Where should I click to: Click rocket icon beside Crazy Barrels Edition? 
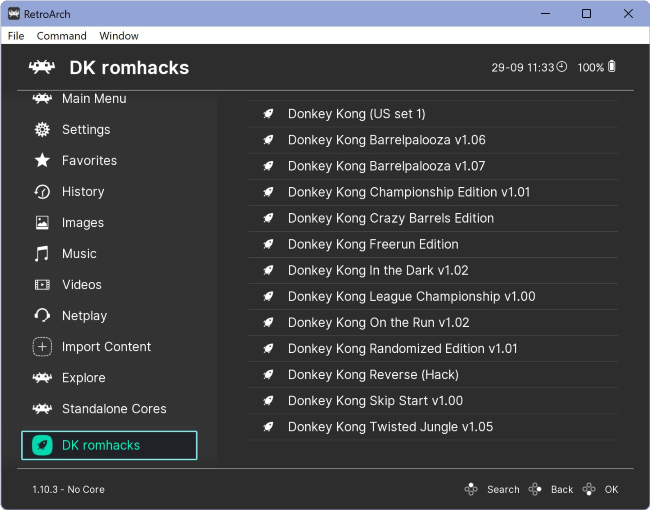(268, 218)
